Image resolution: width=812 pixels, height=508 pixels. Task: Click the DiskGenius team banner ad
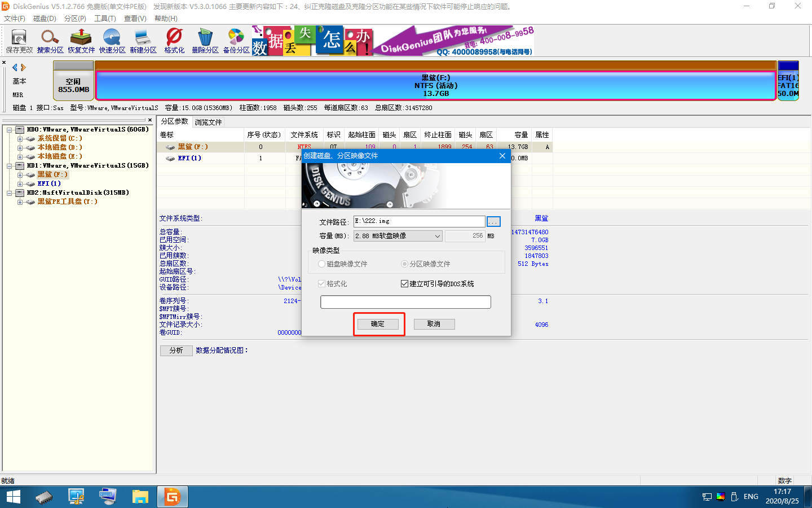click(392, 41)
